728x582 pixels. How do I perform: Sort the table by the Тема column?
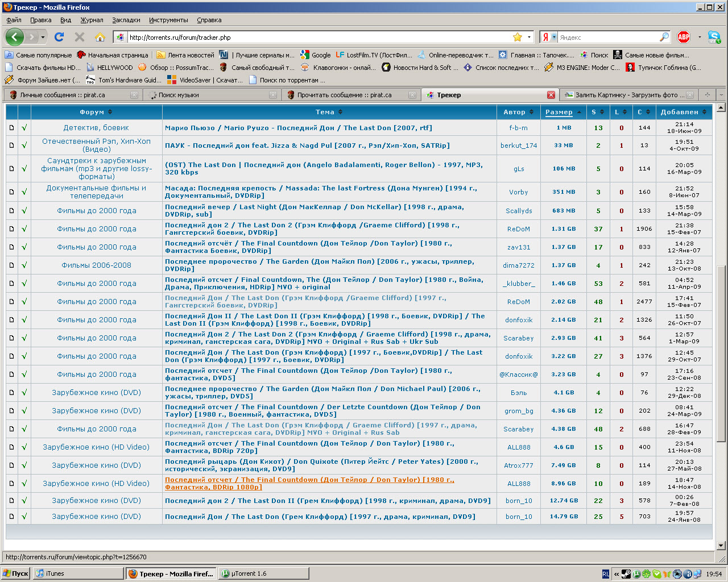point(329,112)
